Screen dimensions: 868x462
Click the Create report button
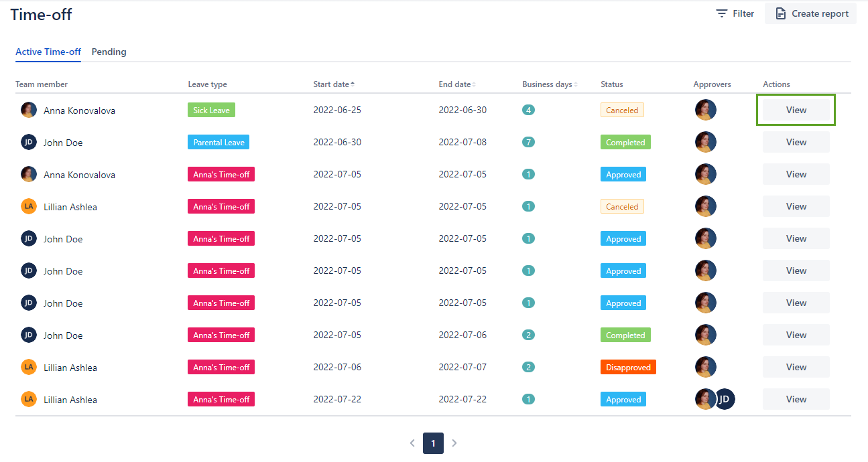click(811, 13)
